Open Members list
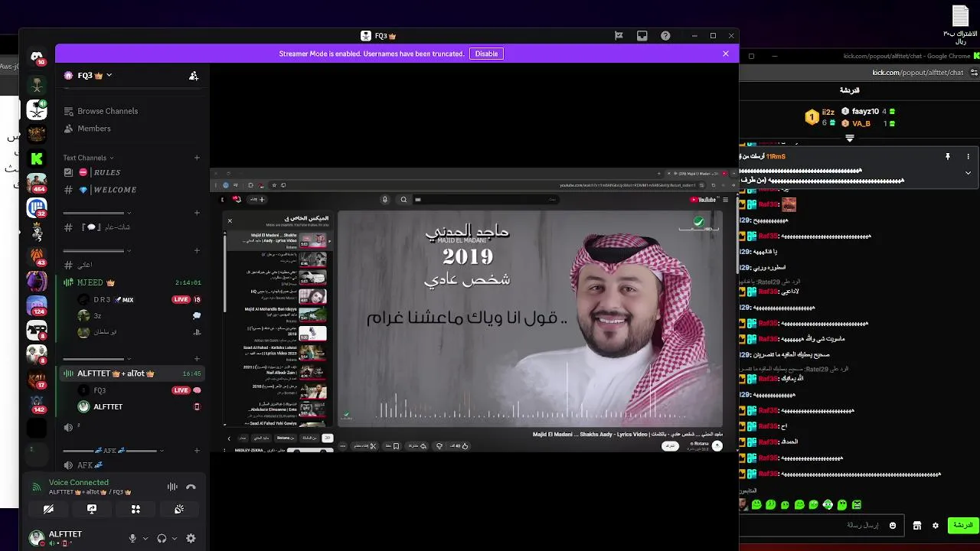This screenshot has height=551, width=980. pos(130,129)
